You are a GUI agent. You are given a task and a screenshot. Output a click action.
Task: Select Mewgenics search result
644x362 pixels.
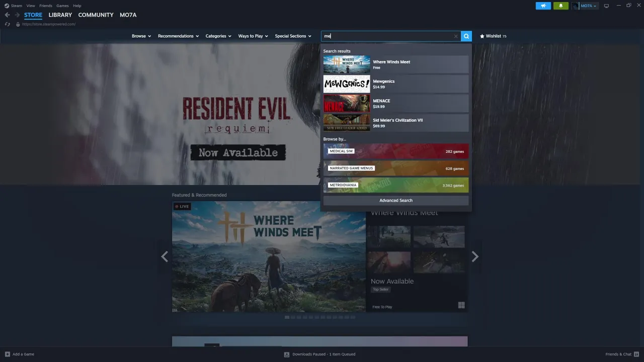pos(396,84)
